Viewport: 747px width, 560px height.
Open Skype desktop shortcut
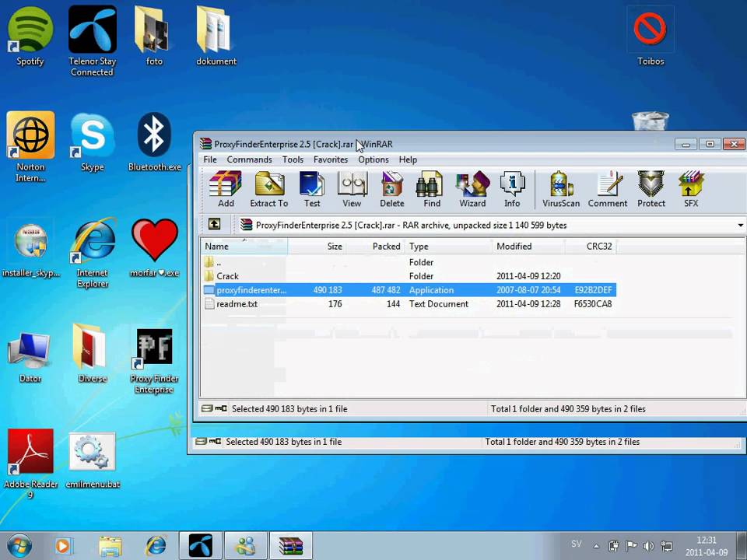point(93,142)
